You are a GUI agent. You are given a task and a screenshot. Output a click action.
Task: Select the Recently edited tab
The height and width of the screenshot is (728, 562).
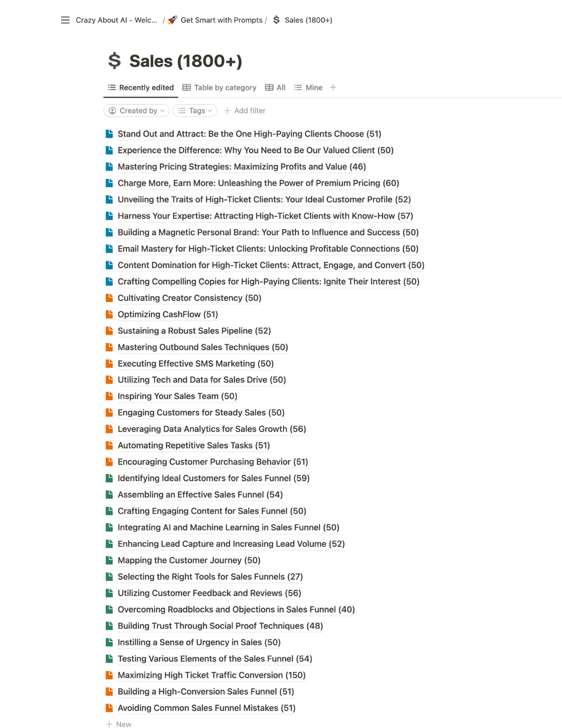point(140,87)
